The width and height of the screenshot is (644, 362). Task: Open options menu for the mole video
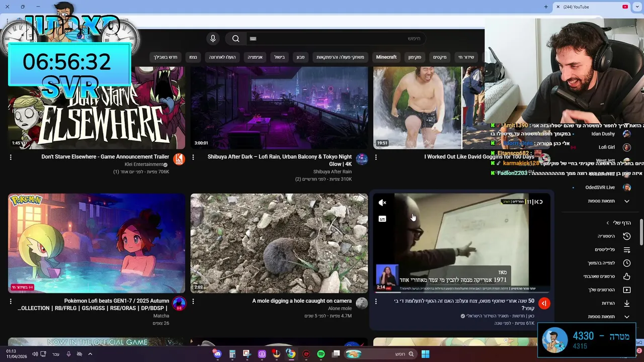pos(193,302)
